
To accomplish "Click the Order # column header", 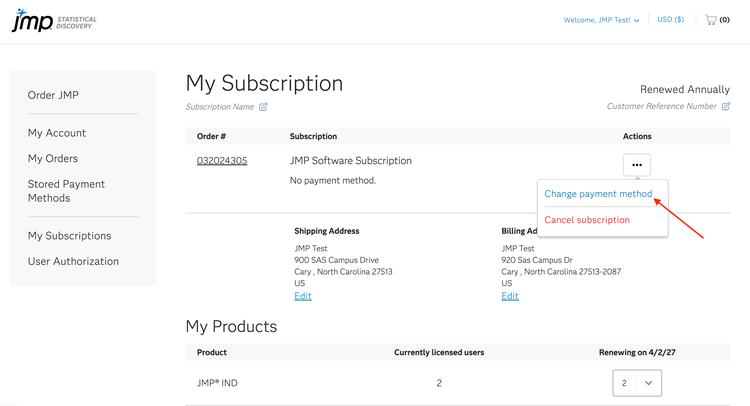I will coord(211,136).
